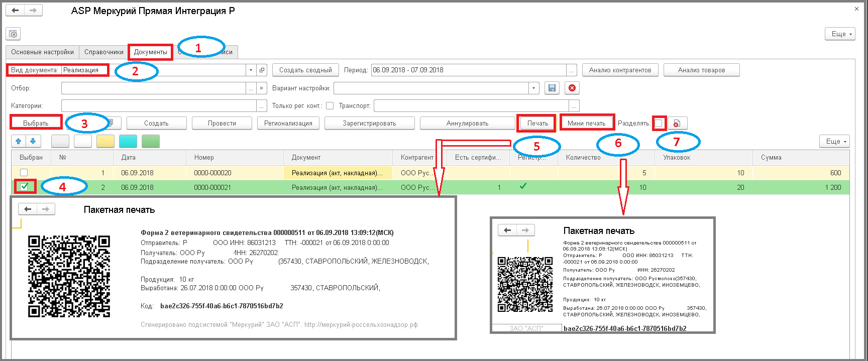Clear the Отбор field with the x button

(x=261, y=88)
